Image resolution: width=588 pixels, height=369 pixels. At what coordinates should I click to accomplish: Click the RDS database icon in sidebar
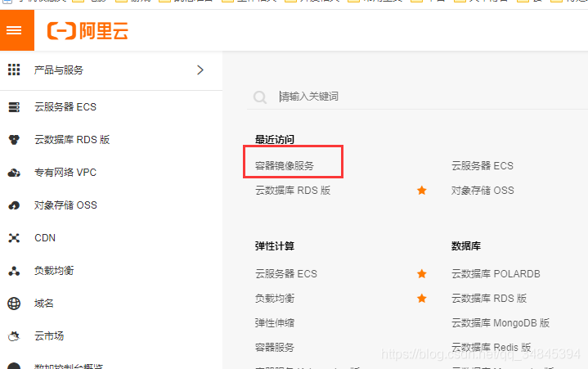click(x=14, y=140)
